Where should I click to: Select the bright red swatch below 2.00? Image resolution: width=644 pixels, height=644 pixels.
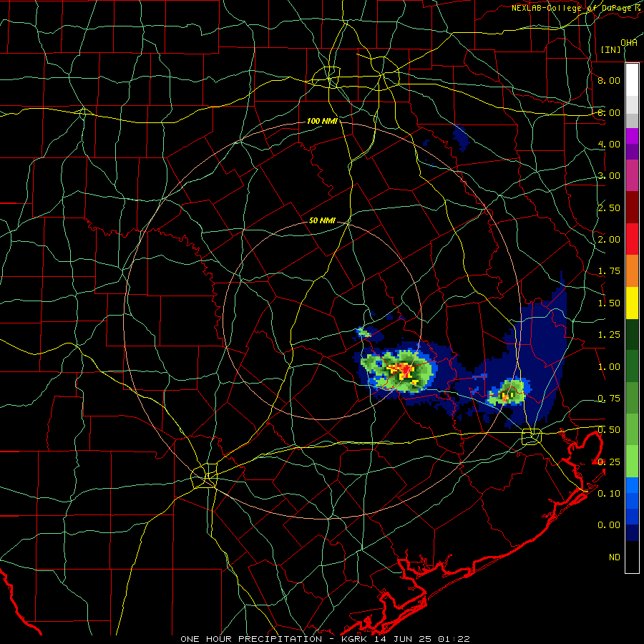pyautogui.click(x=632, y=239)
